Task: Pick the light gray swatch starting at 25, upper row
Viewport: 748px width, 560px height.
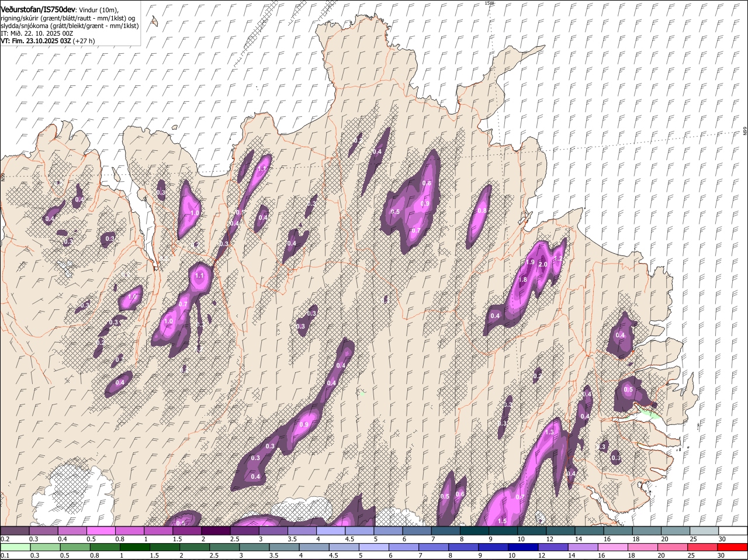Action: [x=704, y=531]
